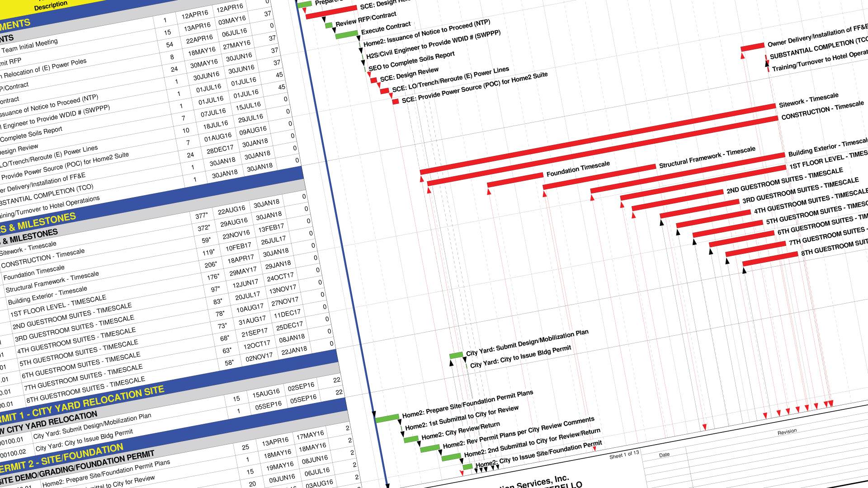The height and width of the screenshot is (488, 868).
Task: Select the '22APR16' start date cell
Action: click(x=199, y=39)
